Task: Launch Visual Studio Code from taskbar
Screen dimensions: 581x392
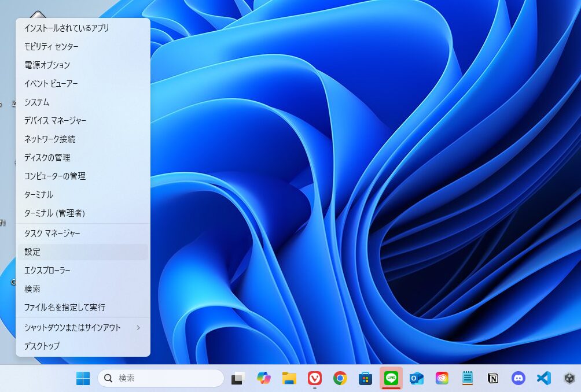Action: [x=543, y=378]
